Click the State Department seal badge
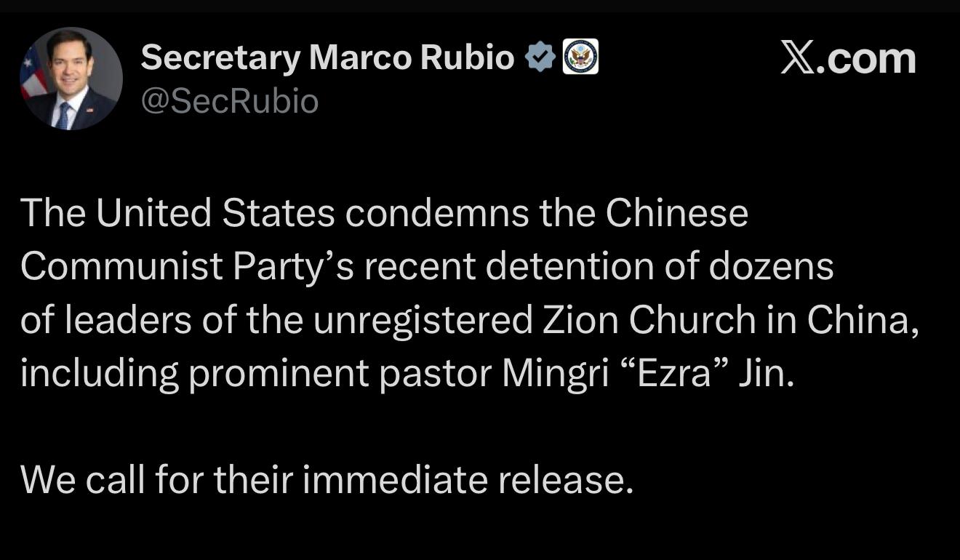Image resolution: width=960 pixels, height=560 pixels. pyautogui.click(x=580, y=57)
